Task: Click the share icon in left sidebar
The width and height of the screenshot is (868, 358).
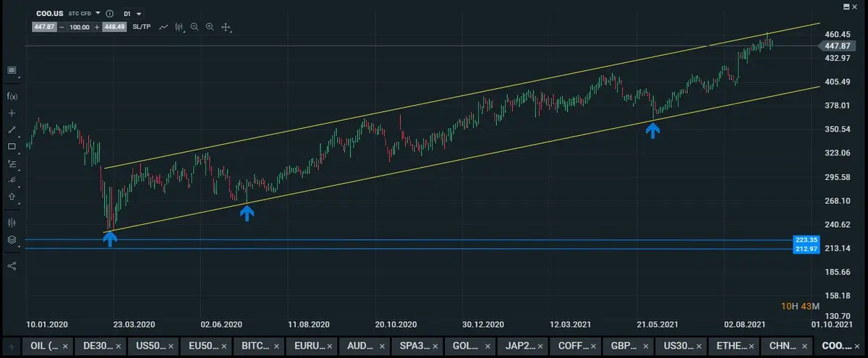Action: [x=12, y=265]
